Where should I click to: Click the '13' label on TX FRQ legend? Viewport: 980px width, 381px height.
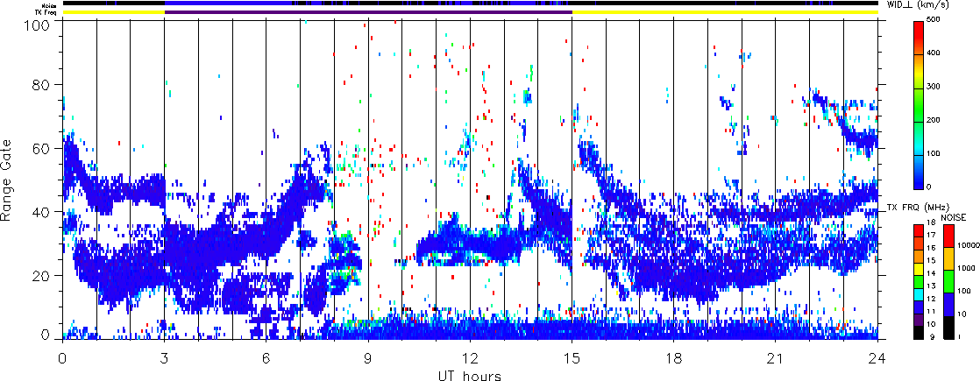point(932,286)
